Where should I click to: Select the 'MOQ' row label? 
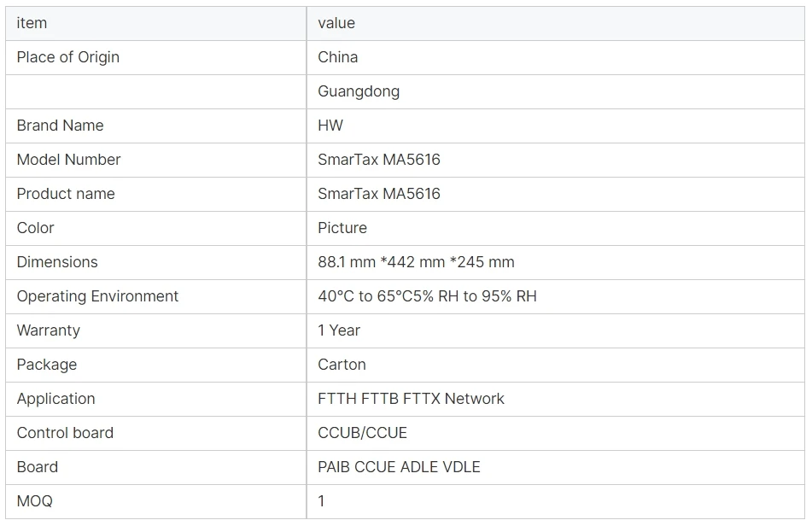click(x=34, y=501)
